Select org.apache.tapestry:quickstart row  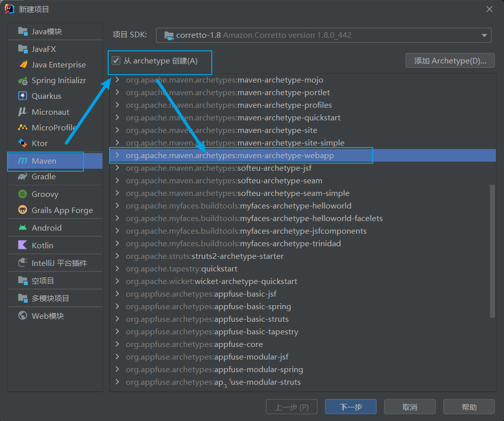tap(302, 269)
